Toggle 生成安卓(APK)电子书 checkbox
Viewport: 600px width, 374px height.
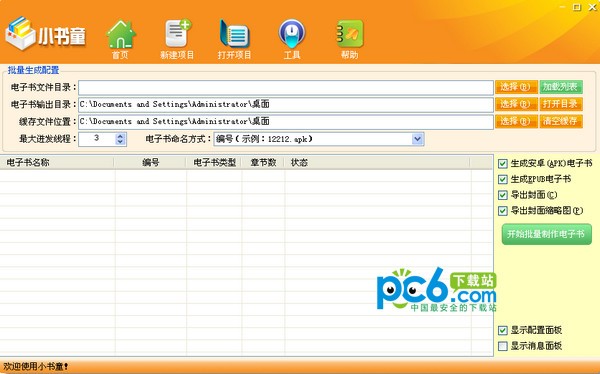(x=503, y=164)
